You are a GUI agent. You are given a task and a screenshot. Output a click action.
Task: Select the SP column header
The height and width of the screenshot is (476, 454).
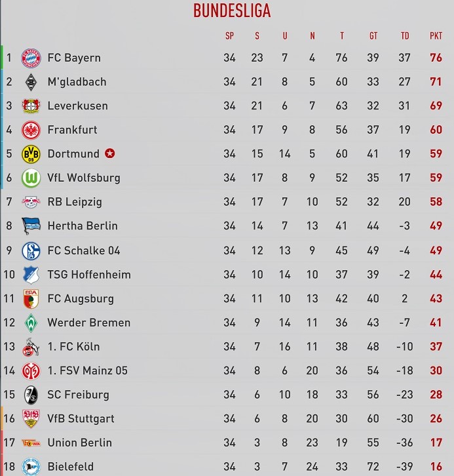pyautogui.click(x=229, y=36)
